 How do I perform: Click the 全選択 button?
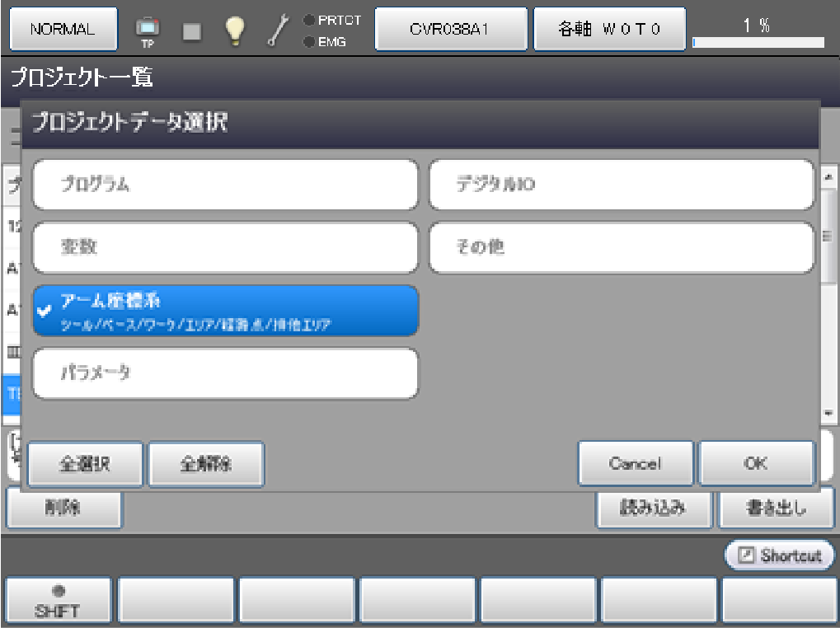pos(86,464)
